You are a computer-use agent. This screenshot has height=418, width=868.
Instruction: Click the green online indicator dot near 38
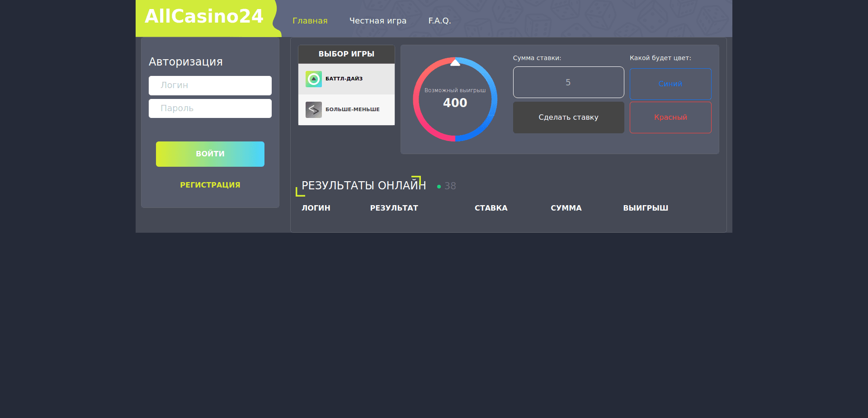coord(439,186)
